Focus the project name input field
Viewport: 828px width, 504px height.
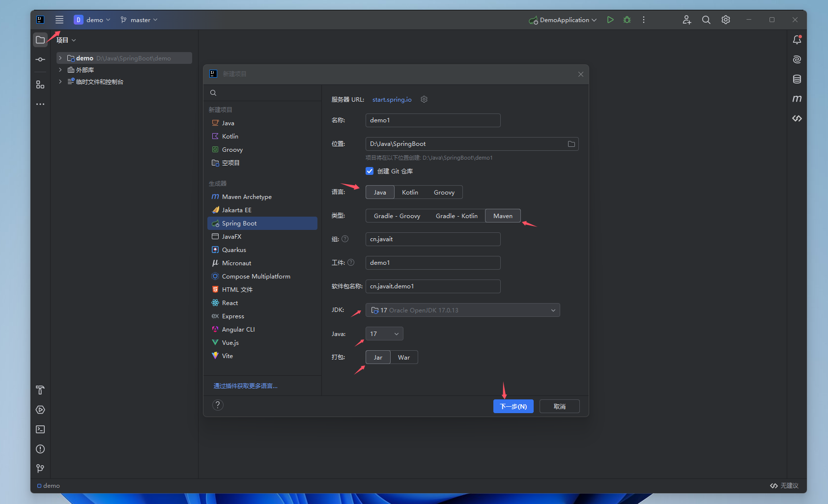pyautogui.click(x=433, y=120)
